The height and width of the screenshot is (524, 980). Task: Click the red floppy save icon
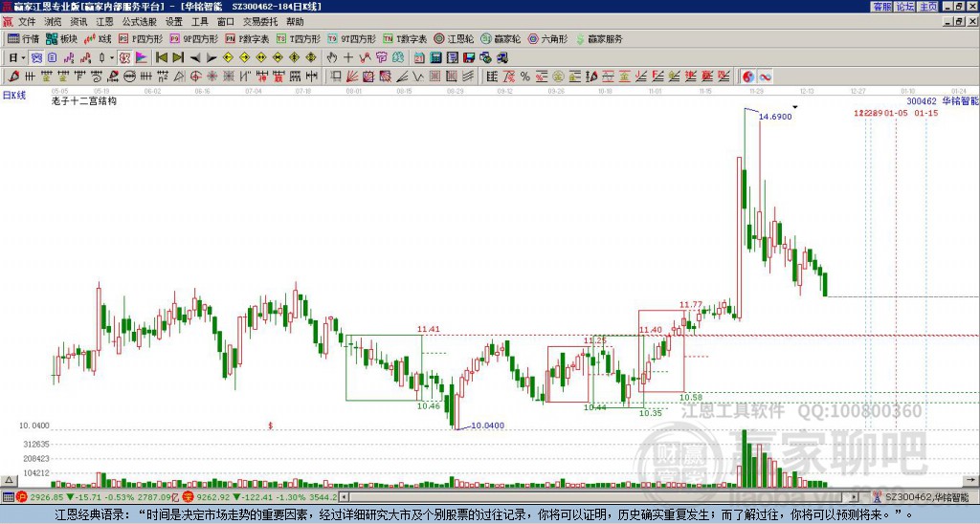point(469,58)
